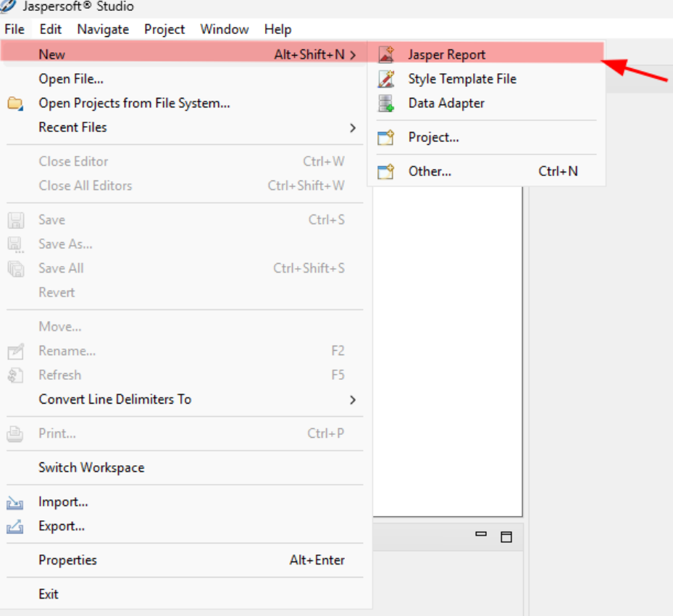The height and width of the screenshot is (616, 673).
Task: Click the Data Adapter icon
Action: pos(387,104)
